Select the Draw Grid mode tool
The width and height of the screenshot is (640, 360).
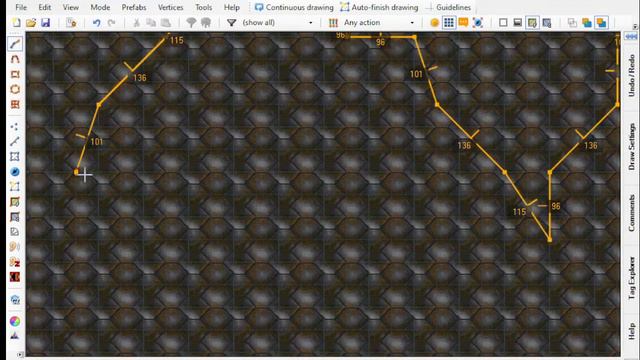point(15,104)
